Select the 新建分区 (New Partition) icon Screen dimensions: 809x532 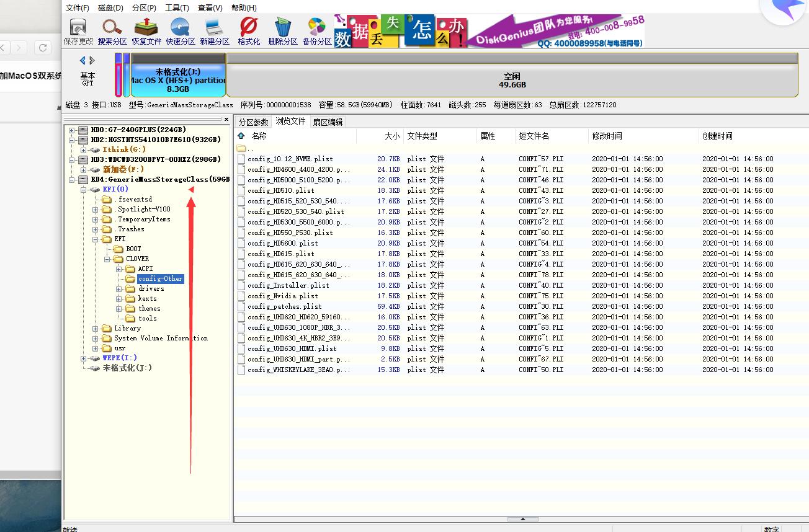point(215,31)
